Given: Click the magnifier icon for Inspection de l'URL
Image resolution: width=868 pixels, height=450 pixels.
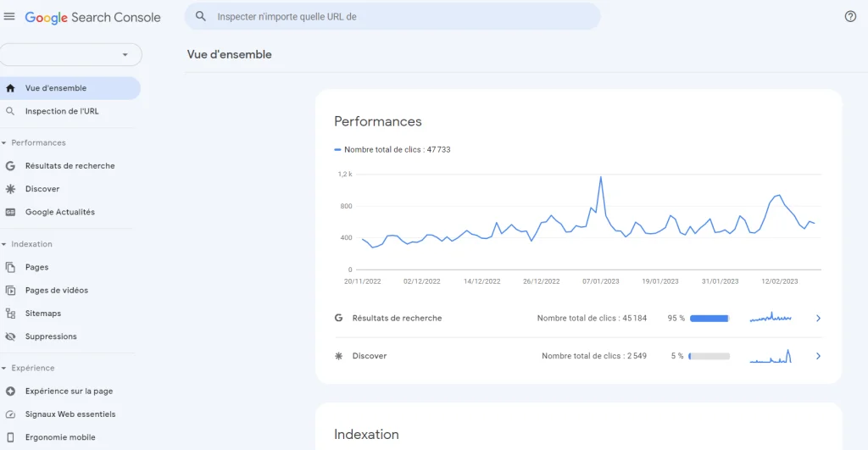Looking at the screenshot, I should pyautogui.click(x=10, y=111).
